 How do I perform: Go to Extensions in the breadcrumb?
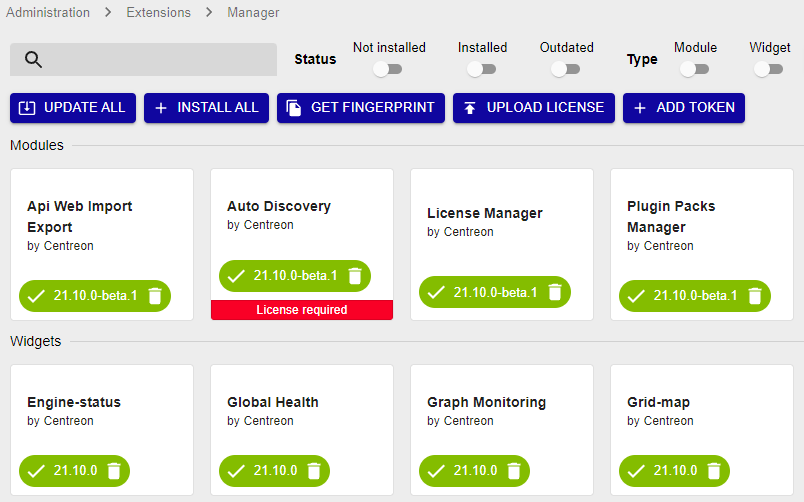coord(160,13)
